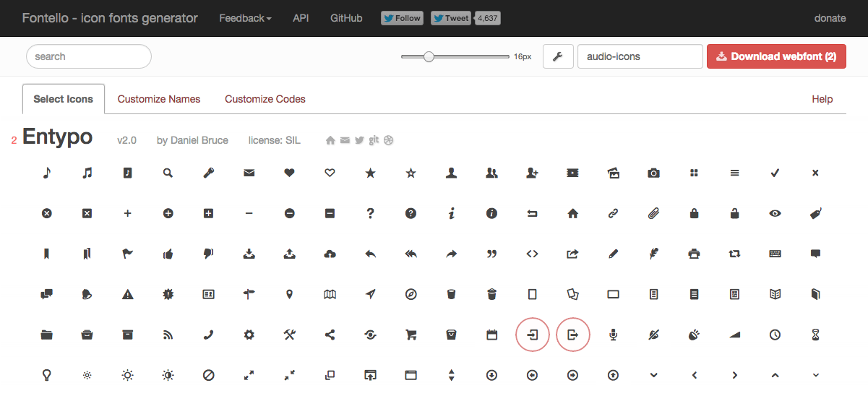This screenshot has width=868, height=396.
Task: Select the double music note icon
Action: 87,173
